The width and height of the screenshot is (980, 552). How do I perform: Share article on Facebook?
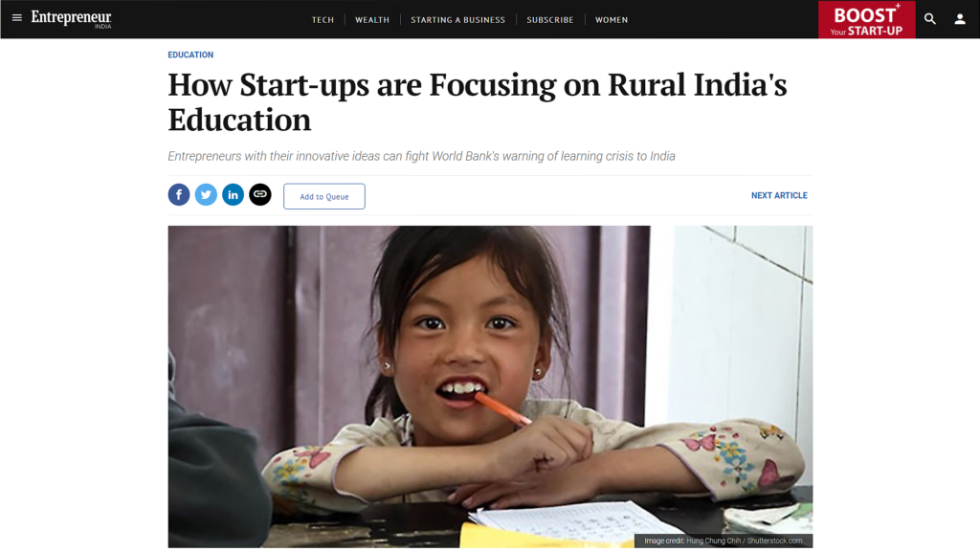[x=179, y=195]
